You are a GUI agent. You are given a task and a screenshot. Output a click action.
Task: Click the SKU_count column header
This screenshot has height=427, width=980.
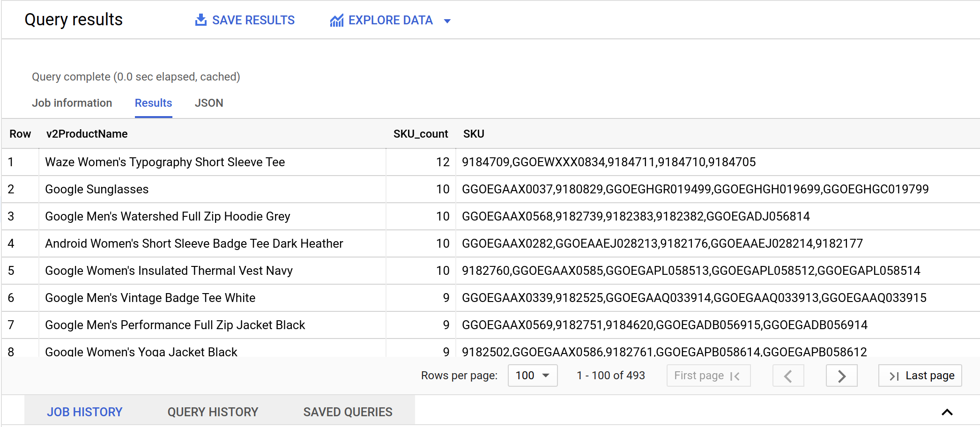(x=421, y=134)
